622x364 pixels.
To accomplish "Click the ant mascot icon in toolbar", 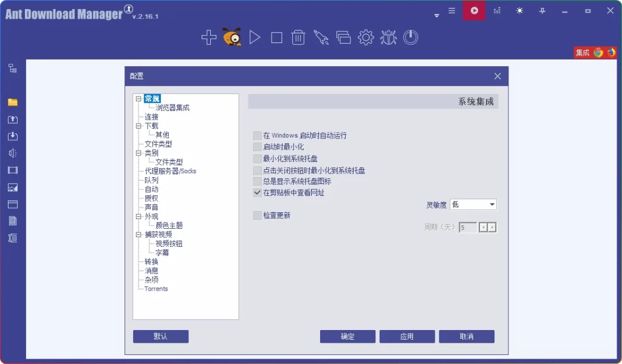I will (231, 38).
